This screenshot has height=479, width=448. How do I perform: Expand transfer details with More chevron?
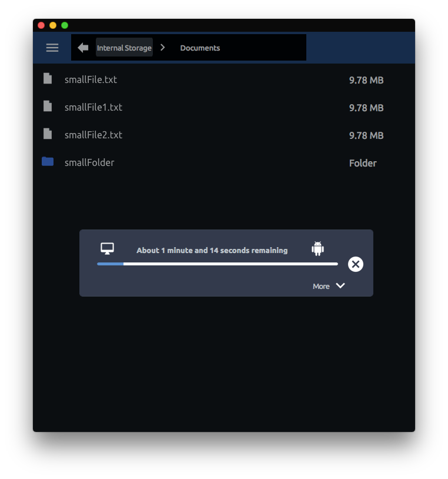click(340, 286)
